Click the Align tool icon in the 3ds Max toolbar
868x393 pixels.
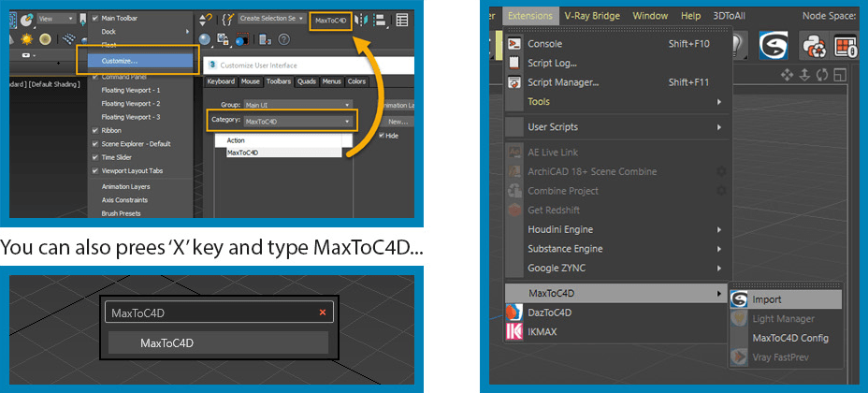click(x=380, y=20)
